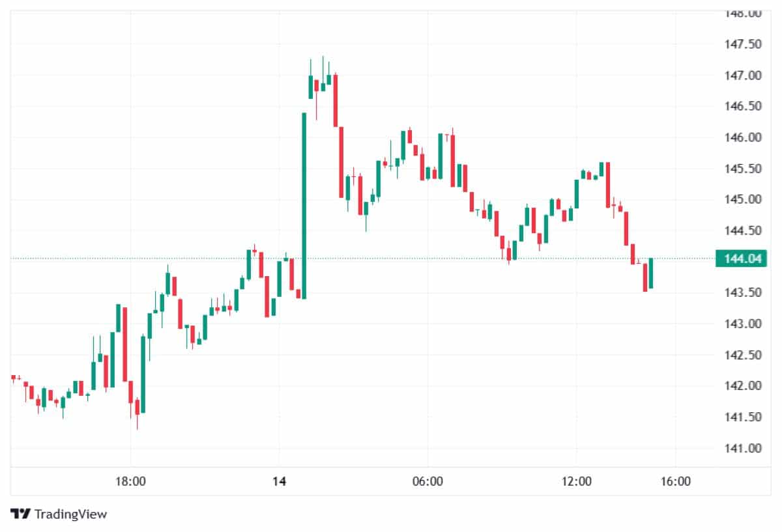The height and width of the screenshot is (532, 782).
Task: Select the 16:00 time axis label
Action: 676,482
